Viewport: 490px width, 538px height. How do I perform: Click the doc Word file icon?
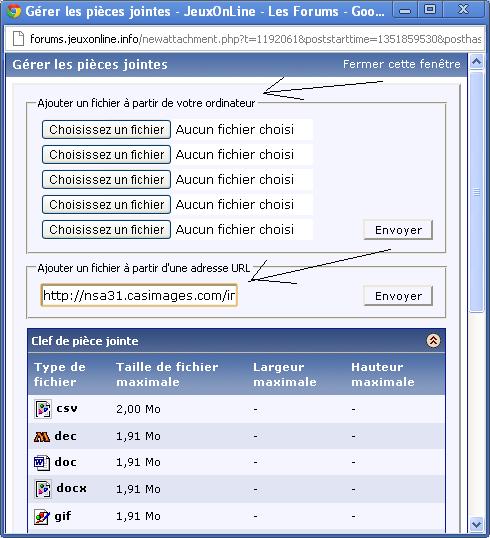click(x=42, y=463)
